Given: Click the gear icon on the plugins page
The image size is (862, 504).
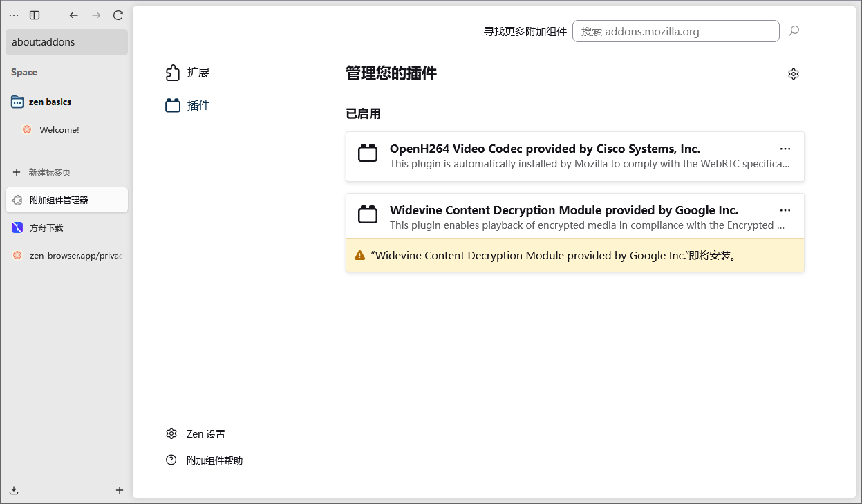Looking at the screenshot, I should pos(793,73).
